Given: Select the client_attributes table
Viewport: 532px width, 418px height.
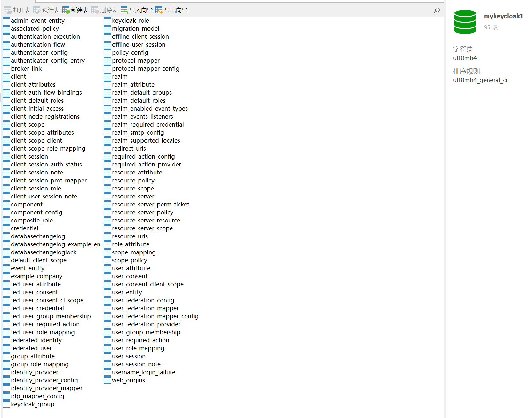Looking at the screenshot, I should 33,85.
